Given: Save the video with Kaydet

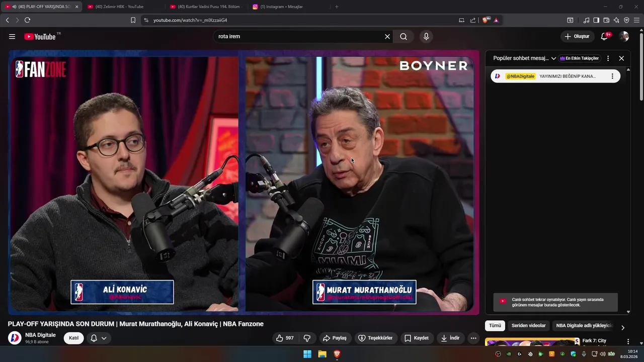Looking at the screenshot, I should coord(417,338).
